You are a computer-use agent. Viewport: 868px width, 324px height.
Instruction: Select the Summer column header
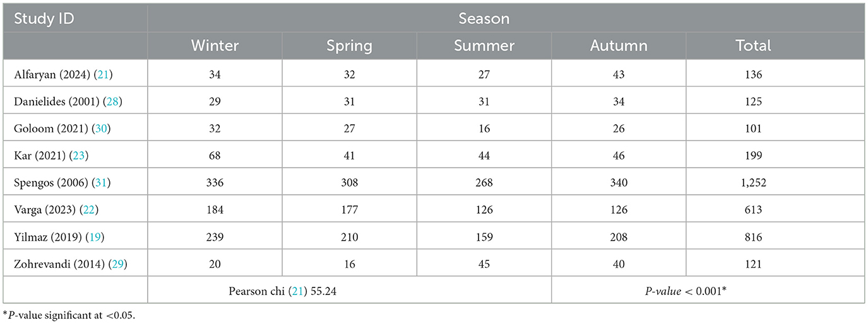(x=484, y=46)
